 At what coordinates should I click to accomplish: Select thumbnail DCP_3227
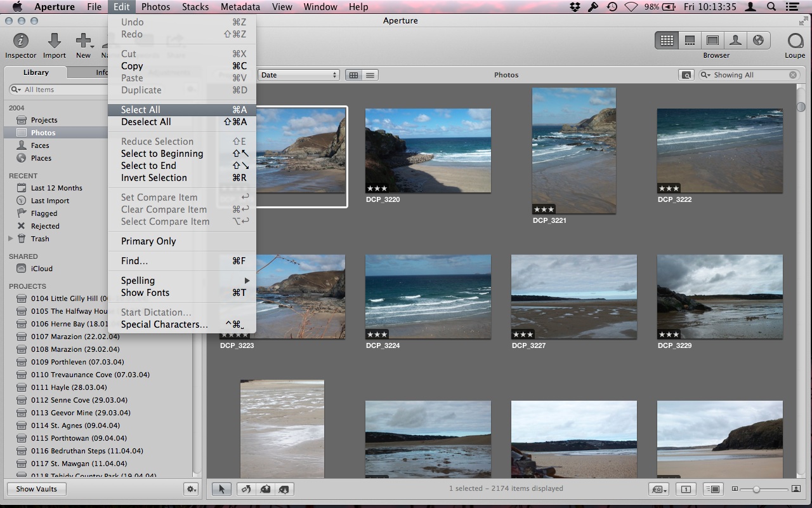coord(573,297)
